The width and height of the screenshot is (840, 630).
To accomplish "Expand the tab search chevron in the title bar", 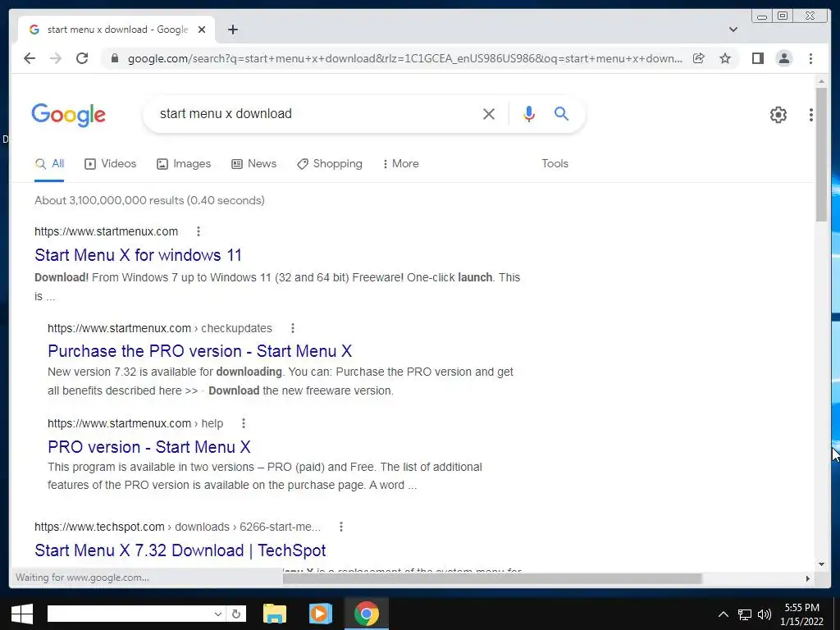I will [x=733, y=30].
